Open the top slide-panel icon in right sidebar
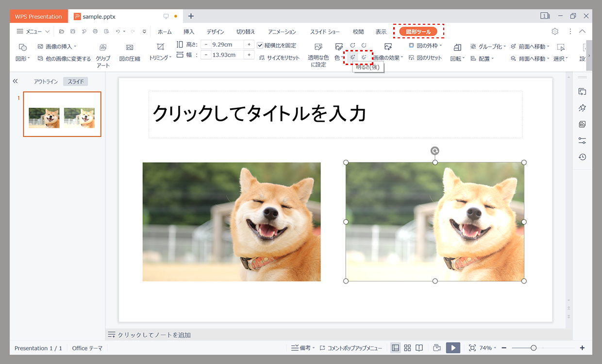The height and width of the screenshot is (364, 602). pos(582,91)
